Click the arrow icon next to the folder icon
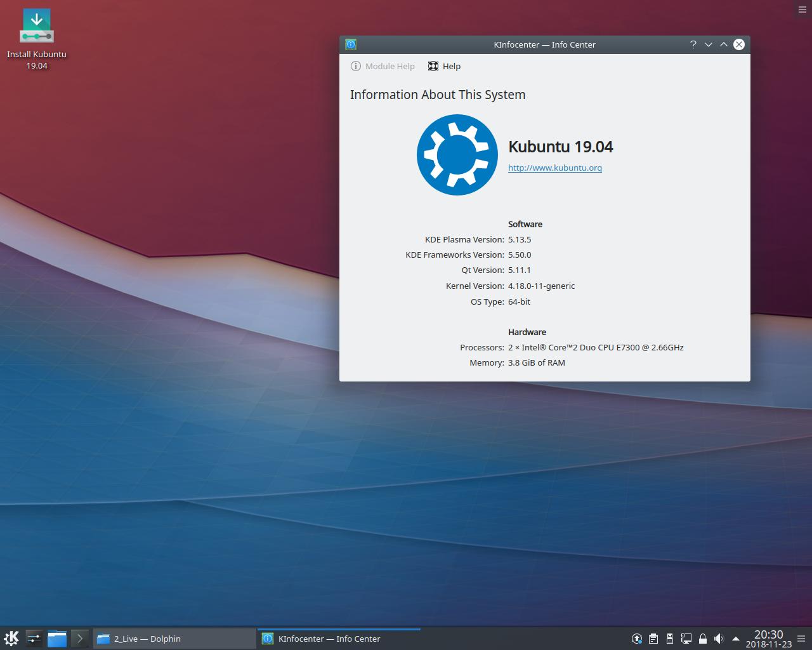Viewport: 812px width, 650px height. click(x=80, y=639)
